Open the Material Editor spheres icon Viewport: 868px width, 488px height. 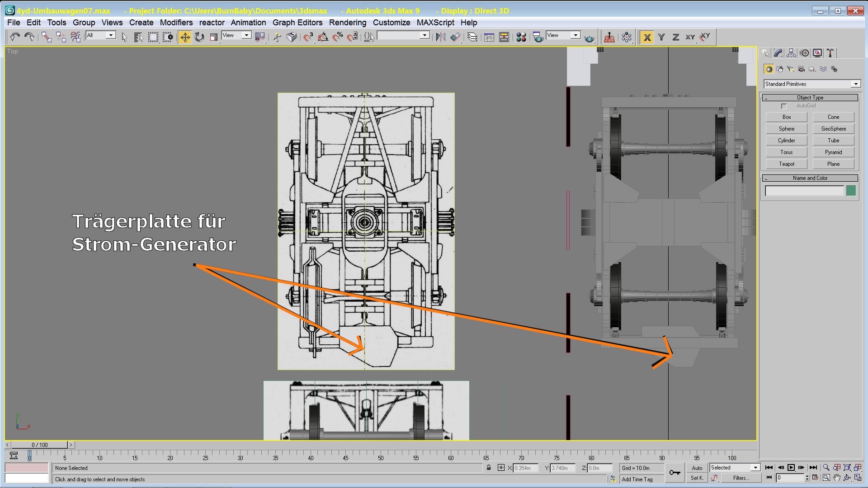tap(521, 37)
